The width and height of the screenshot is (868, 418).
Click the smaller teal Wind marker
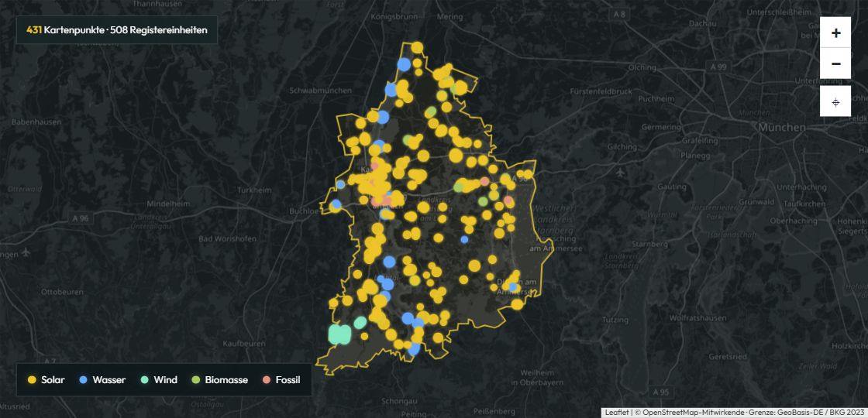[360, 322]
